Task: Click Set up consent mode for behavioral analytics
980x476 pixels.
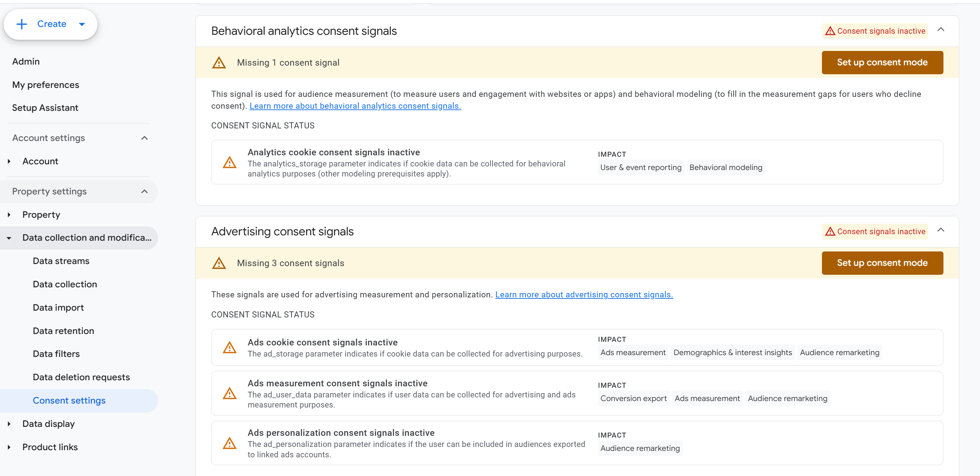Action: (x=882, y=62)
